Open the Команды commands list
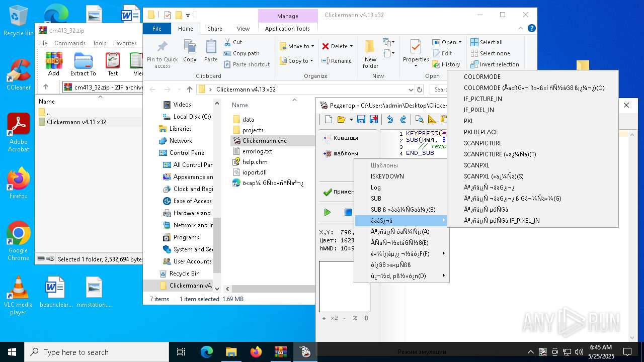 pyautogui.click(x=341, y=138)
